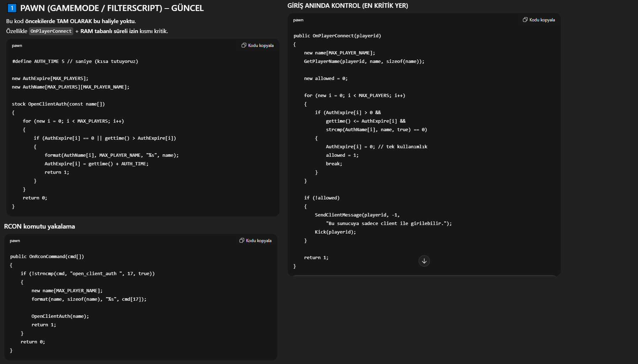Screen dimensions: 638x364
Task: Click the GetPlayerName(playerid...) line
Action: pos(364,61)
